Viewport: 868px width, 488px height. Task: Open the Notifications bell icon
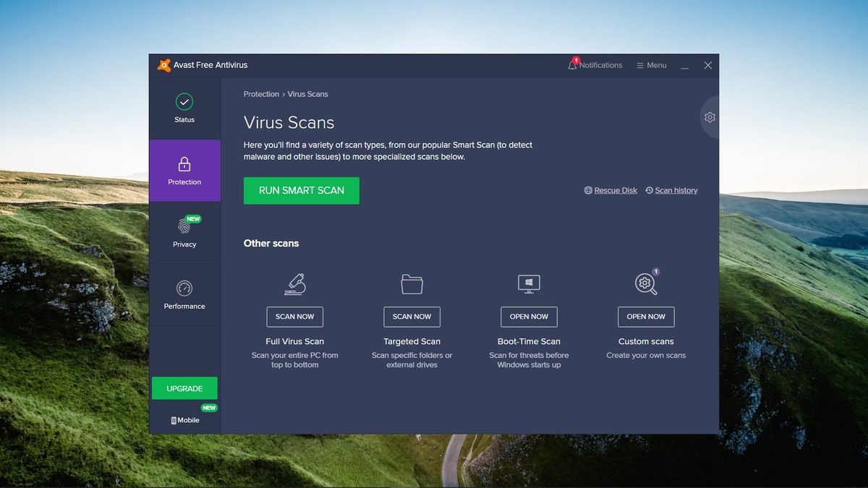point(572,65)
